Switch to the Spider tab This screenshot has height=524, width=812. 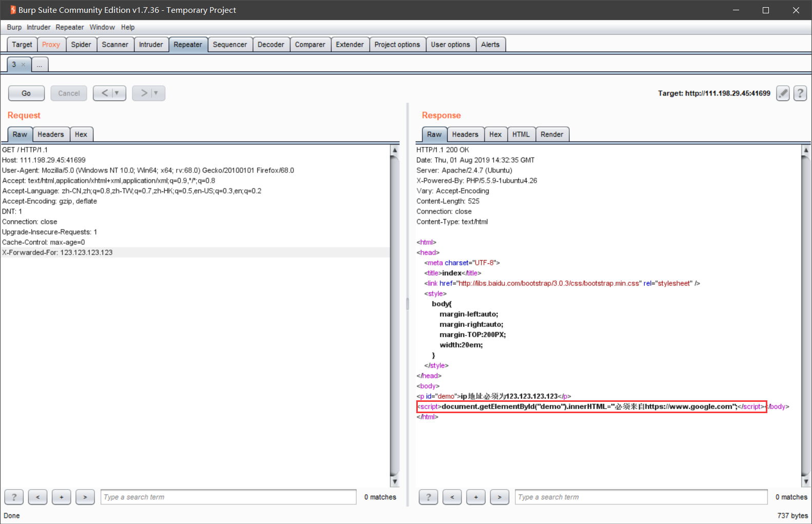[81, 45]
